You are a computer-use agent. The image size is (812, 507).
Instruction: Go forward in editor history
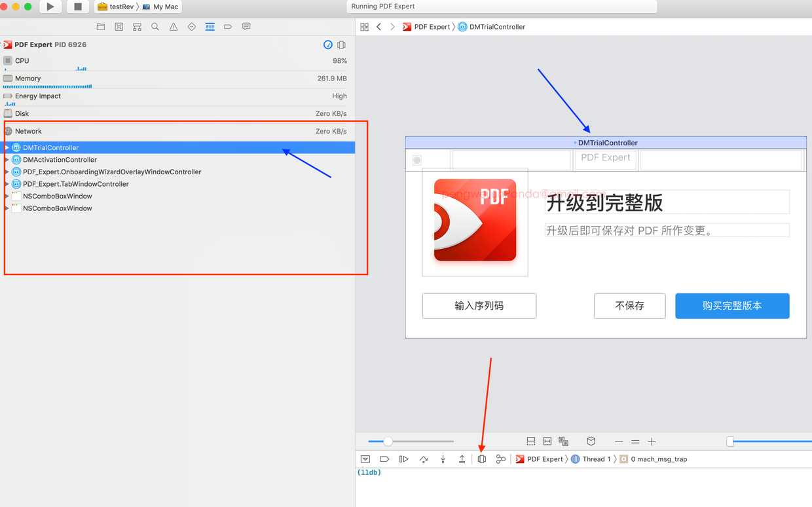click(392, 27)
